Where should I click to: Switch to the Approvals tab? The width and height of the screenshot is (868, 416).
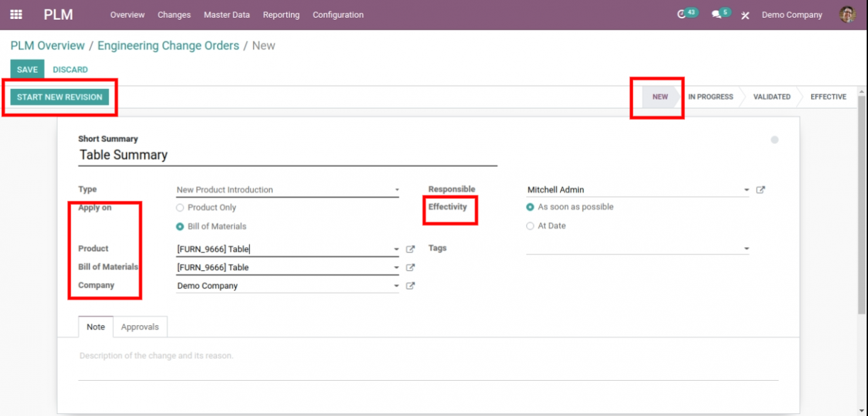click(x=140, y=327)
